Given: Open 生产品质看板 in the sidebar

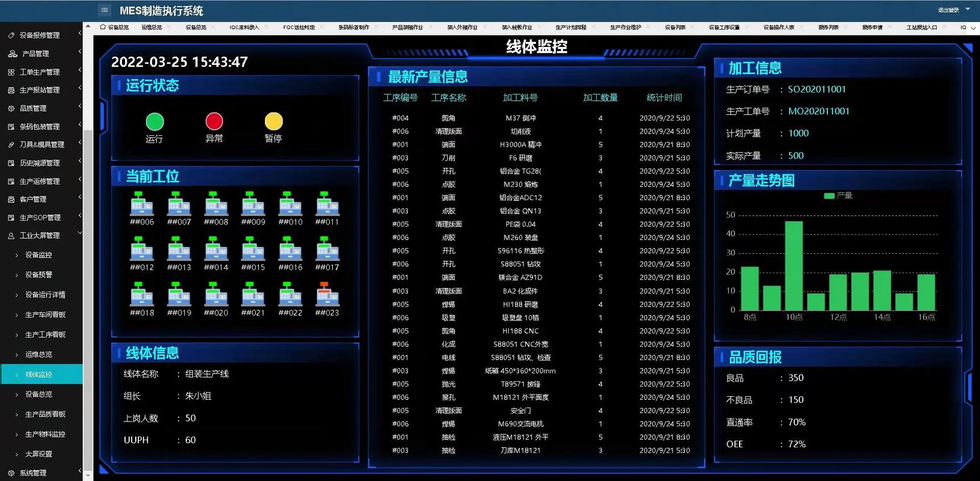Looking at the screenshot, I should 45,414.
